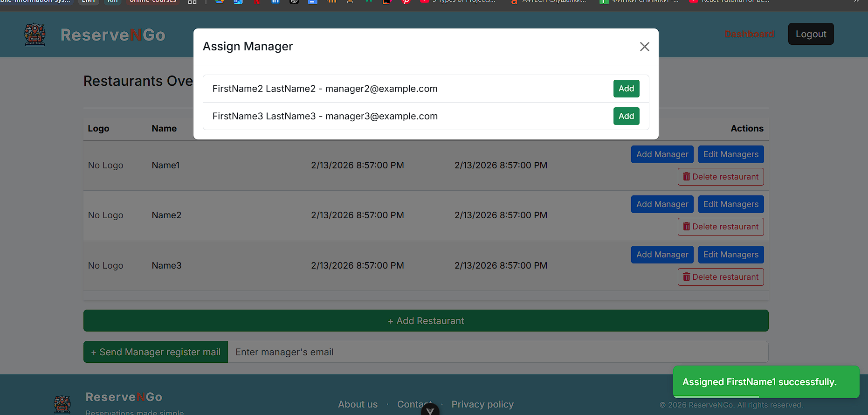The height and width of the screenshot is (415, 868).
Task: Click the Logout button
Action: [x=811, y=34]
